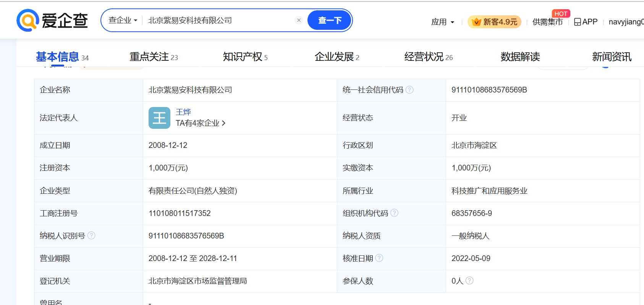This screenshot has height=305, width=644.
Task: Switch to the 经营状况 tab
Action: point(429,57)
